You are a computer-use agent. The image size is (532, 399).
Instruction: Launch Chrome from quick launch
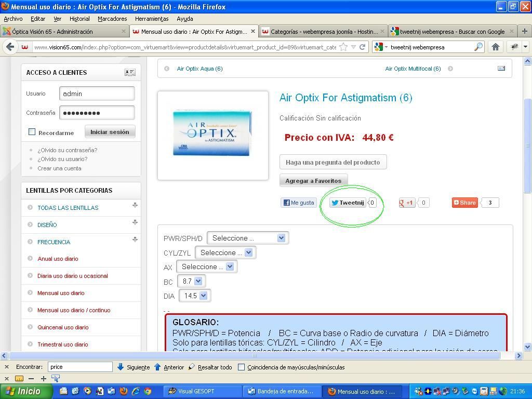tap(147, 391)
